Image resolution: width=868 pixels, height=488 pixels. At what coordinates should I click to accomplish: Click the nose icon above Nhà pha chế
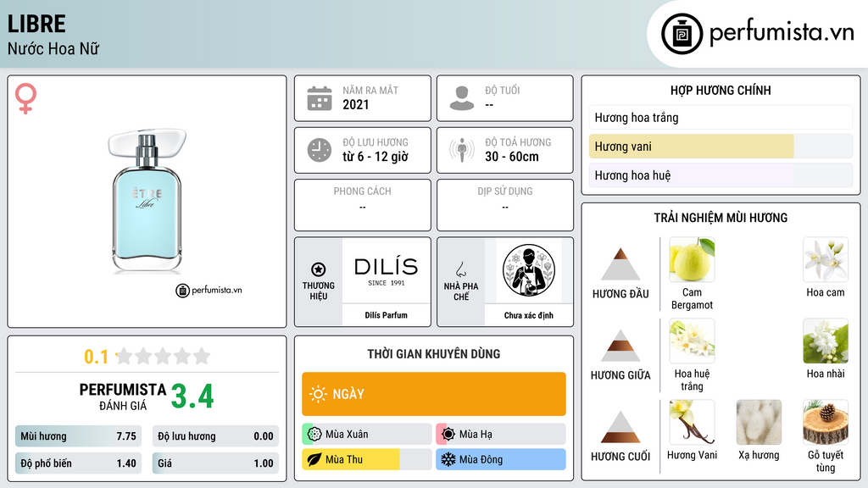[460, 269]
